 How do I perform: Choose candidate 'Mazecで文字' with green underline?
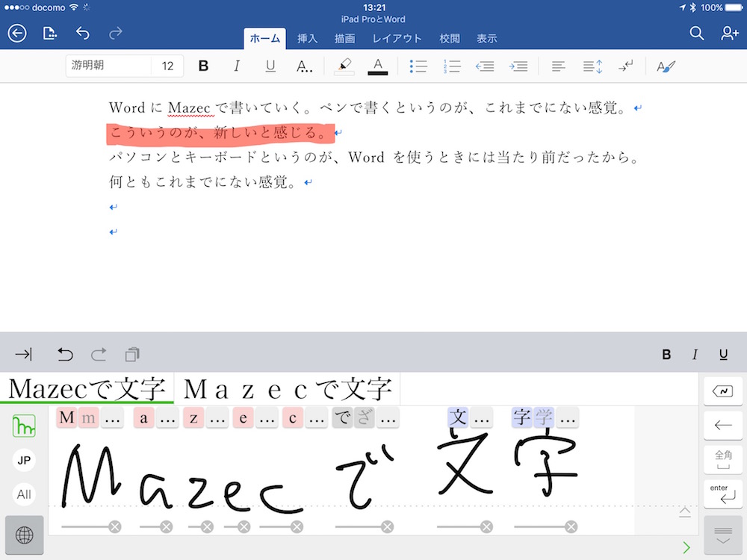[x=87, y=388]
